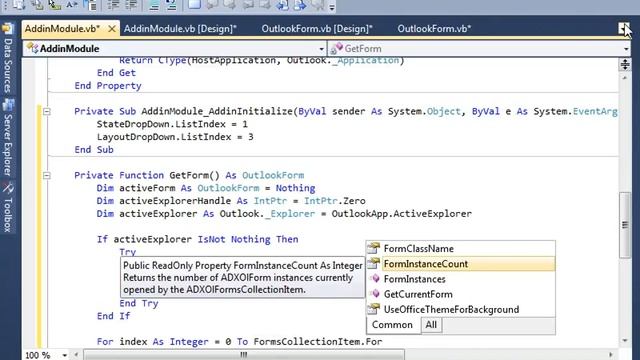Viewport: 640px width, 360px height.
Task: Click the FormInstanceCount property description tooltip
Action: point(242,278)
